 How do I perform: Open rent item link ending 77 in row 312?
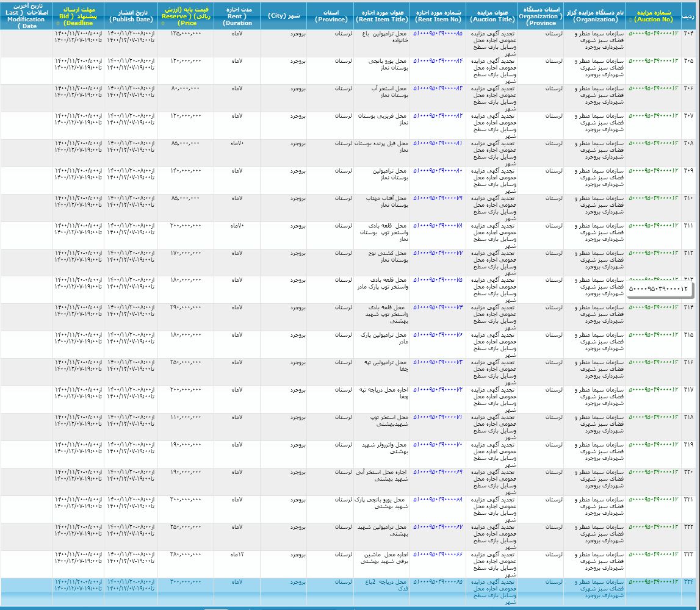click(438, 253)
